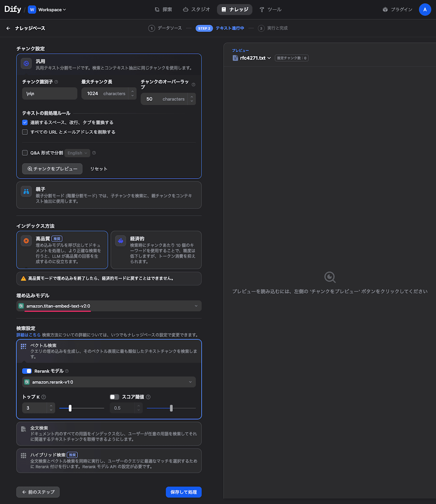Click the 推奨 badge beside 高品質

click(57, 239)
